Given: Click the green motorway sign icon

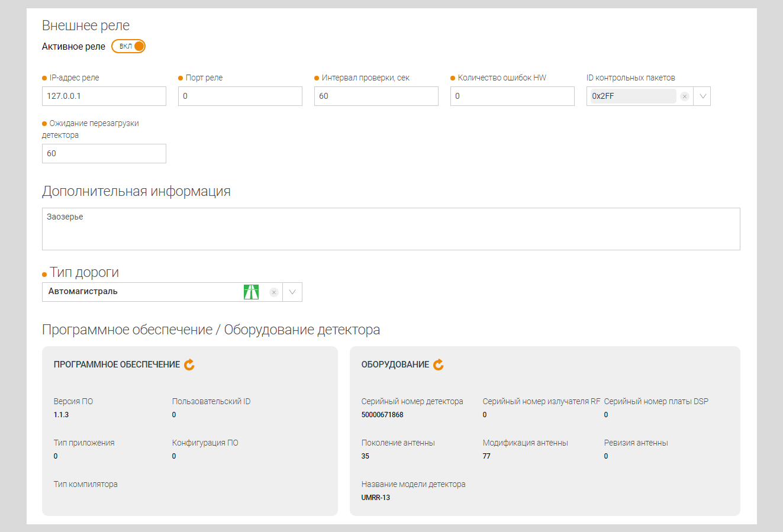Looking at the screenshot, I should pos(252,292).
